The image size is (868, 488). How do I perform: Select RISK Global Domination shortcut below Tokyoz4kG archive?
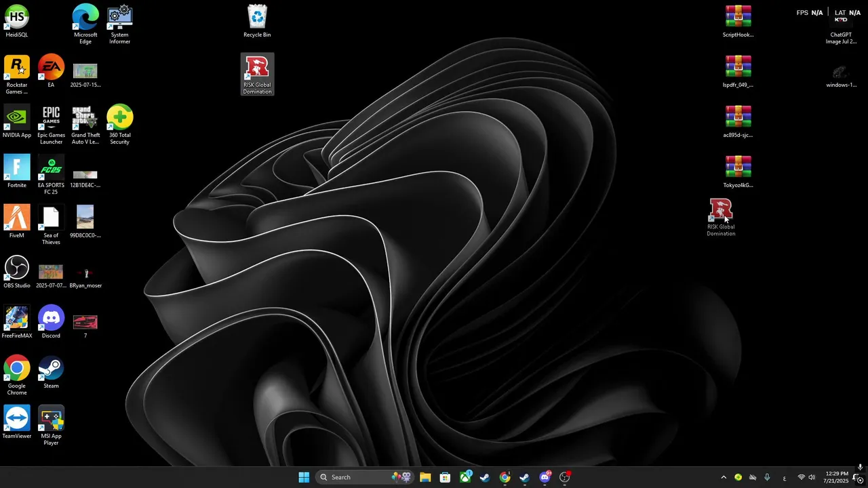721,217
